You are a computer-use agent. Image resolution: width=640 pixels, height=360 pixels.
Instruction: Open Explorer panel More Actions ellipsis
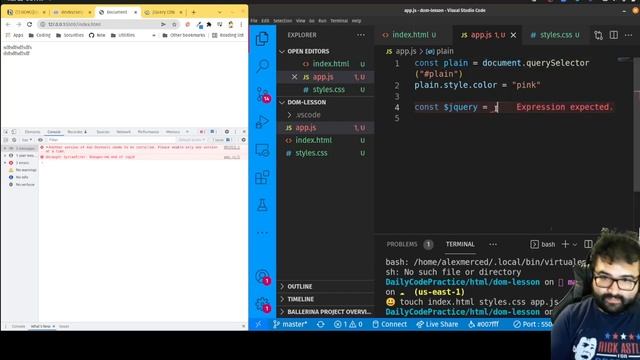point(361,35)
